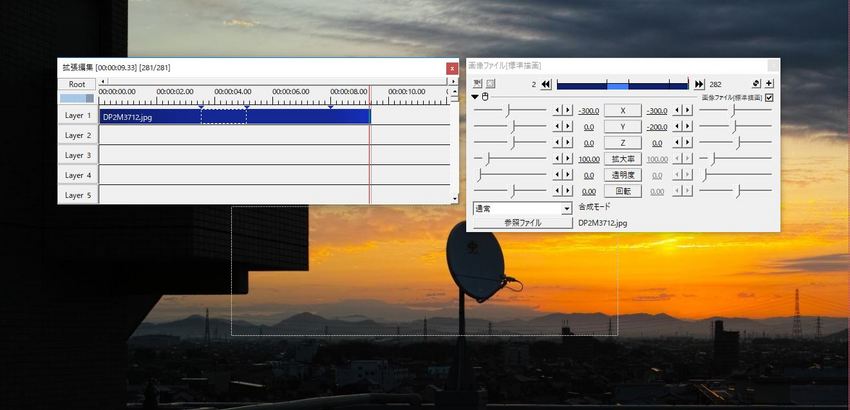Increase the left 回転 value with its right arrow
This screenshot has width=850, height=410.
coord(567,191)
